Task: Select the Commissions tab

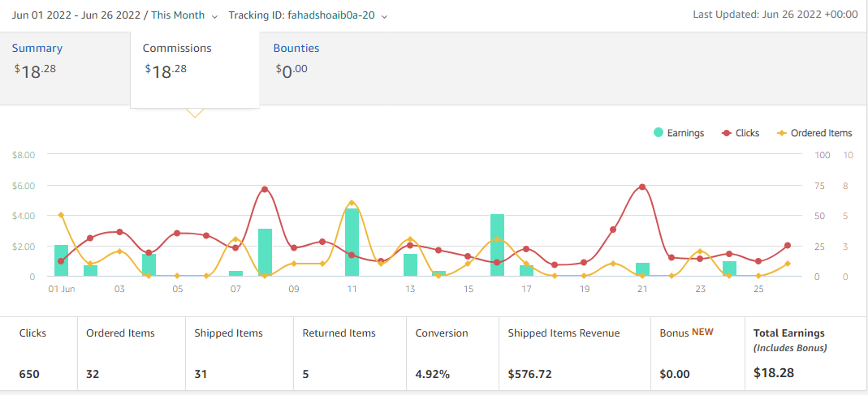Action: (x=195, y=70)
